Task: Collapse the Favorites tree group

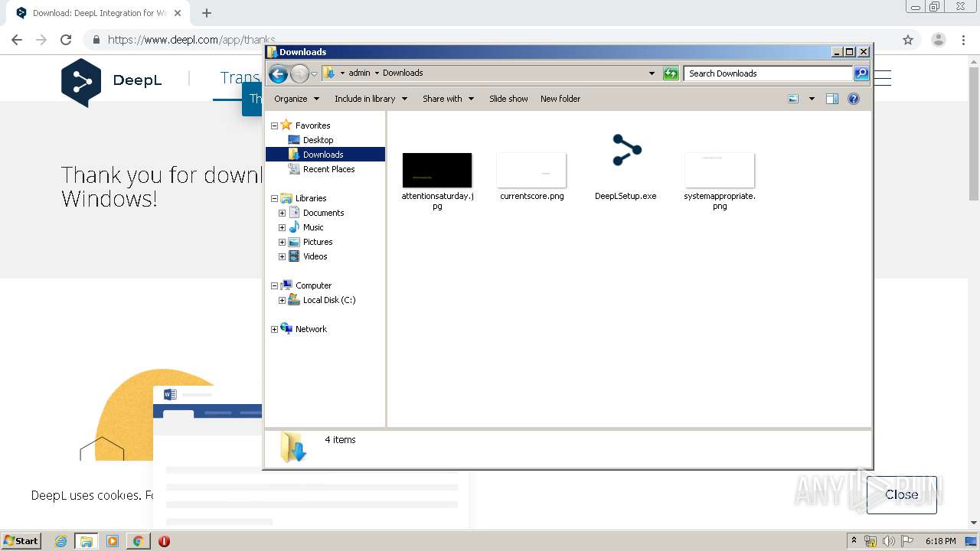Action: [274, 126]
